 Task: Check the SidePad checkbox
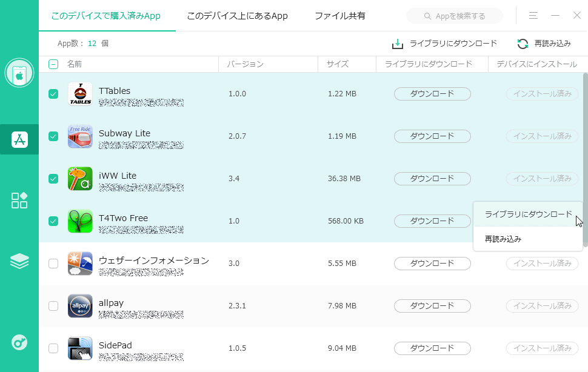[53, 348]
